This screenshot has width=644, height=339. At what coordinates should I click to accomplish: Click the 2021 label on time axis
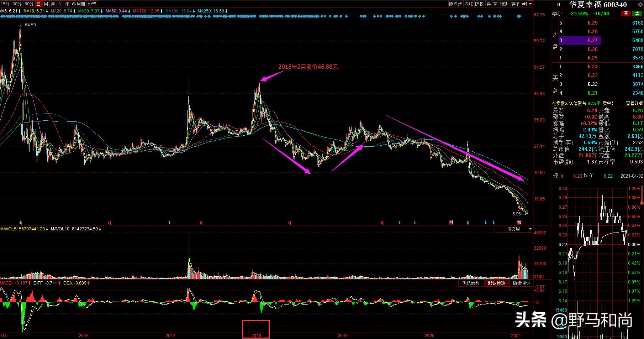coord(516,336)
